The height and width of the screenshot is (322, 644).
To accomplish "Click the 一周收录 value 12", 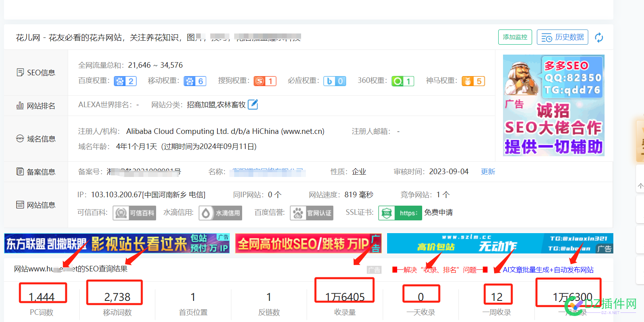I will [497, 297].
